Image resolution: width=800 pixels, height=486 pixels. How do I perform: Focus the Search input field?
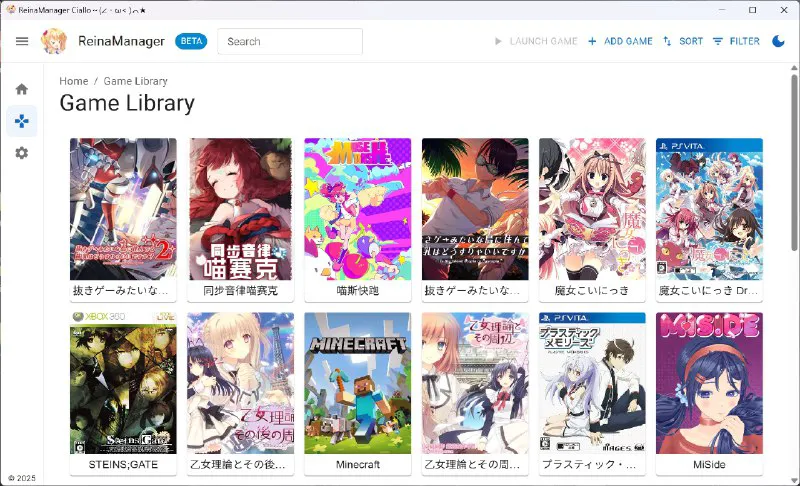tap(290, 41)
